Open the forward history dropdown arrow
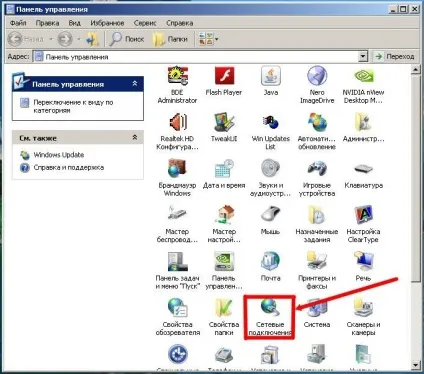Viewport: 424px width, 374px height. tap(78, 39)
